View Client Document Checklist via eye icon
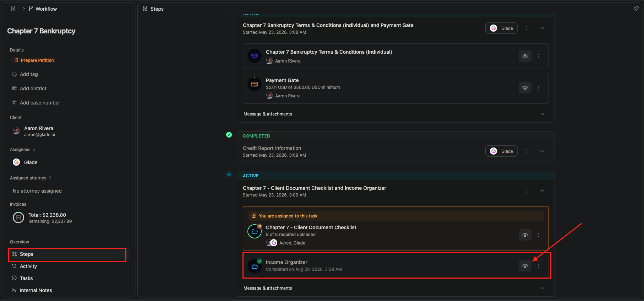Image resolution: width=644 pixels, height=301 pixels. tap(525, 235)
